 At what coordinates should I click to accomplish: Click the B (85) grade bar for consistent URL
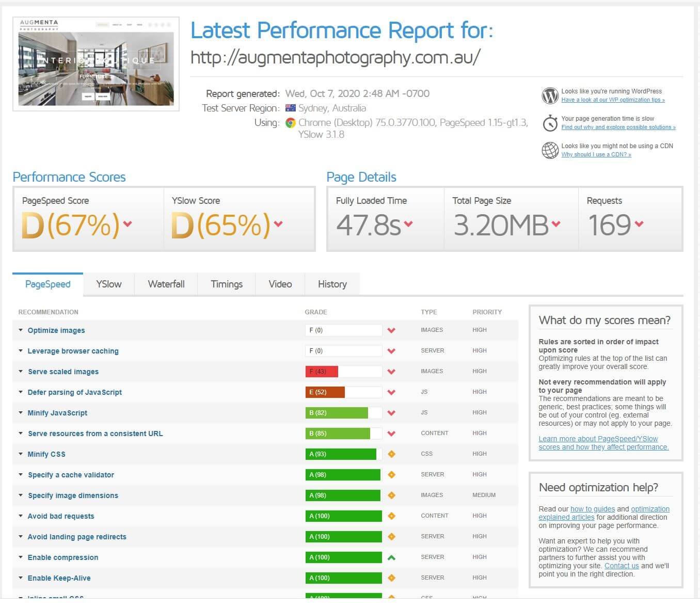point(343,434)
